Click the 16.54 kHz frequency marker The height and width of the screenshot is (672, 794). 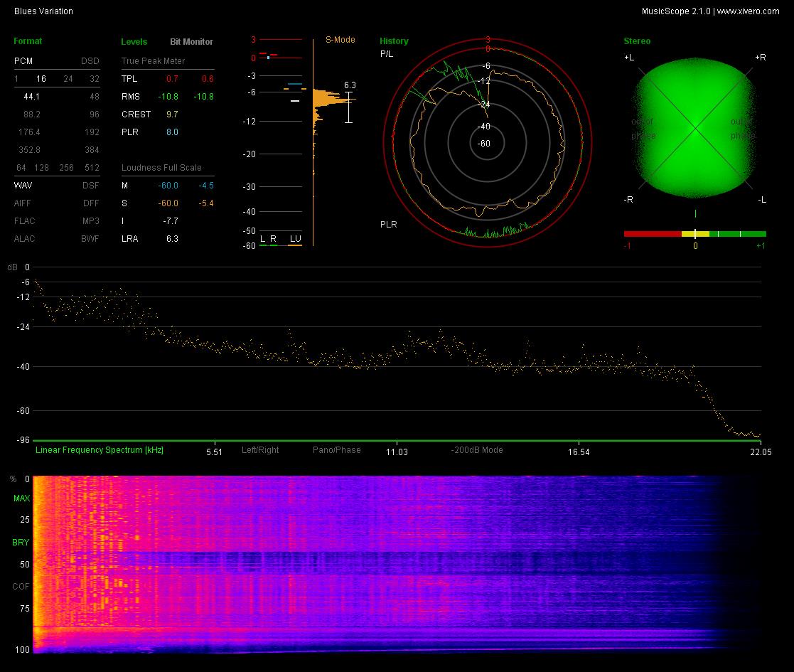click(x=579, y=452)
